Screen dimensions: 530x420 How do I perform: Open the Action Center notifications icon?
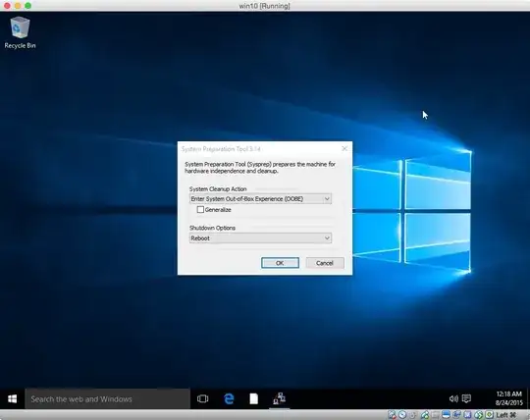click(466, 399)
